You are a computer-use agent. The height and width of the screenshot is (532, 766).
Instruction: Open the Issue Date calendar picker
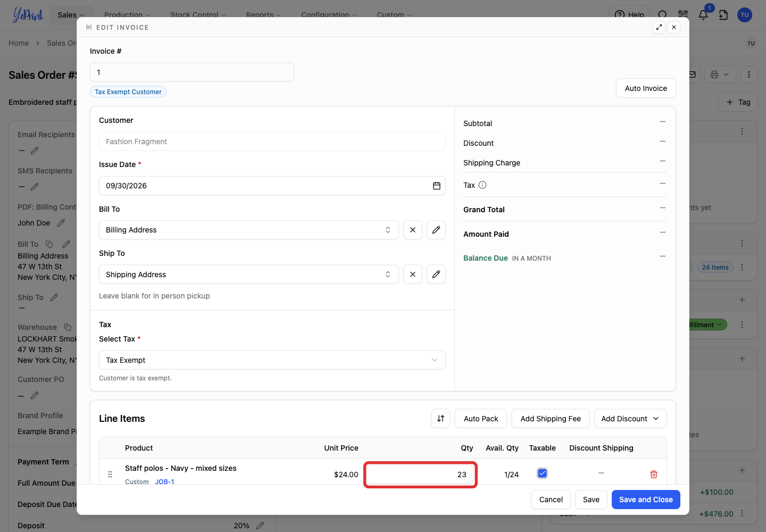[x=437, y=186]
